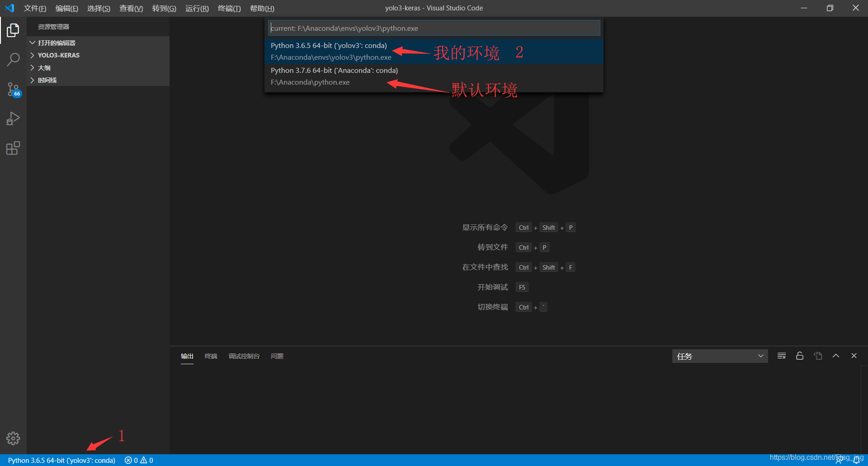This screenshot has height=466, width=868.
Task: Toggle output scroll lock icon
Action: click(x=800, y=356)
